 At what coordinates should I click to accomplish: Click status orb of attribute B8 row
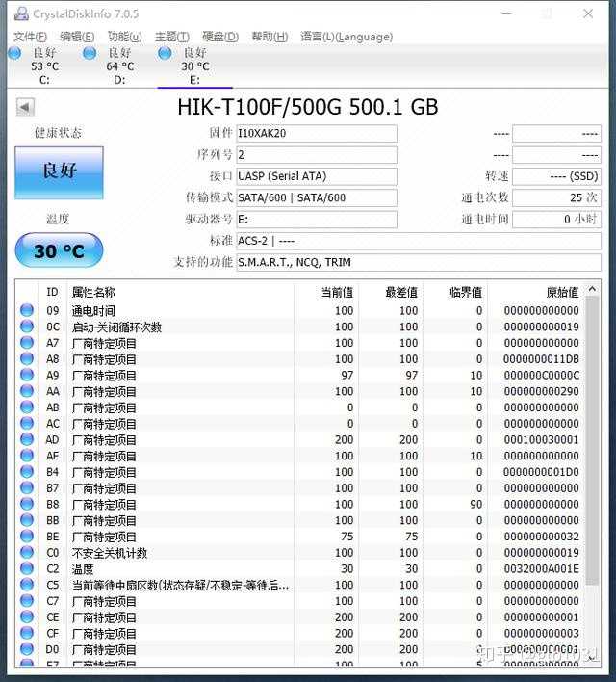[27, 504]
